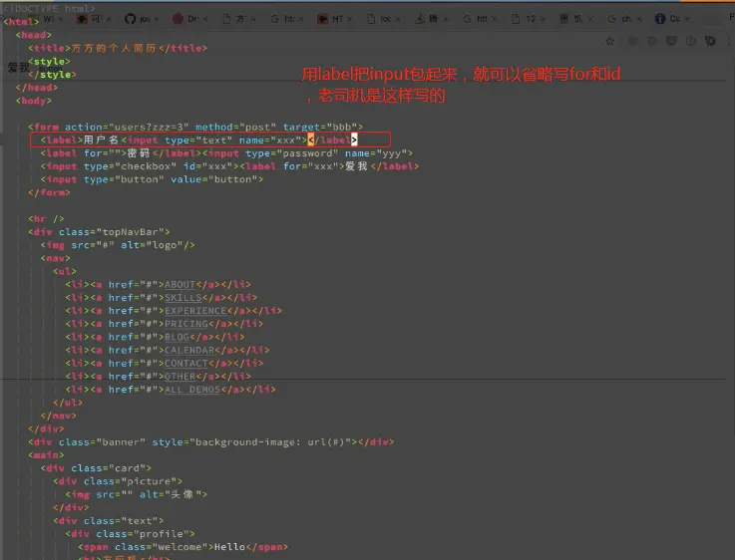Bookmark page with the star icon
The image size is (735, 560).
[x=610, y=41]
